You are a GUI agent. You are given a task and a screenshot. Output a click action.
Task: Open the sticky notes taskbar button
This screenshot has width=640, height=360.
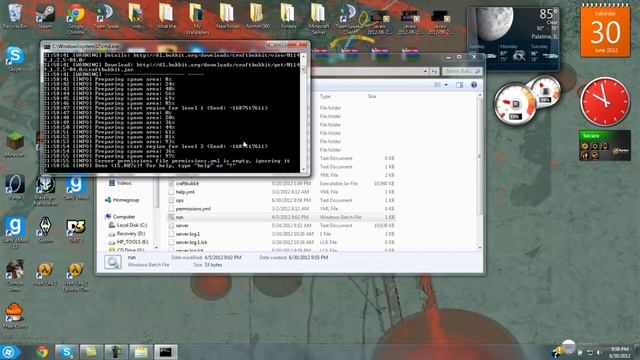pos(91,351)
